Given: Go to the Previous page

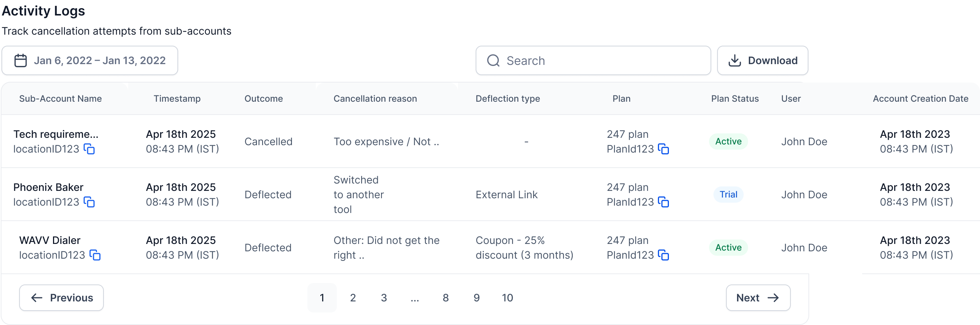Looking at the screenshot, I should [61, 298].
